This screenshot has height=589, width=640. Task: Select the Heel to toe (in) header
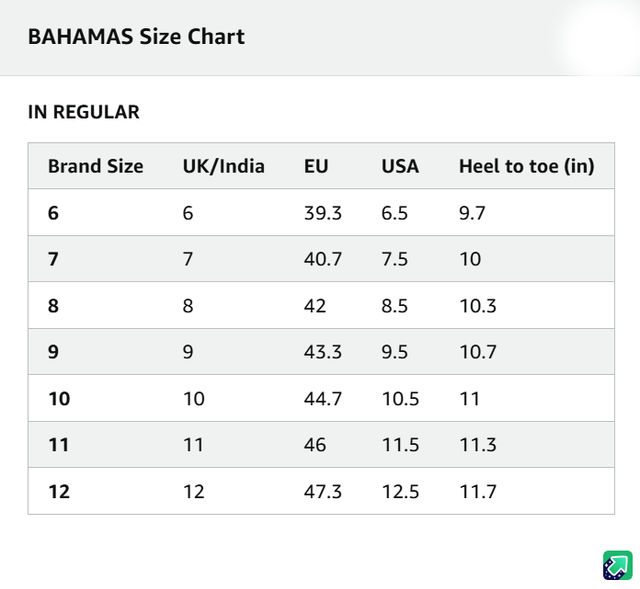[x=527, y=166]
